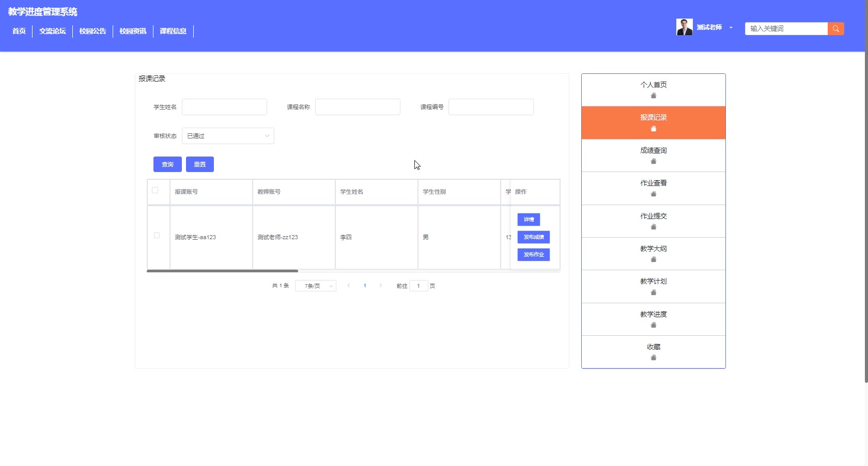Focus the 前往 page number input
The height and width of the screenshot is (466, 868).
[419, 286]
